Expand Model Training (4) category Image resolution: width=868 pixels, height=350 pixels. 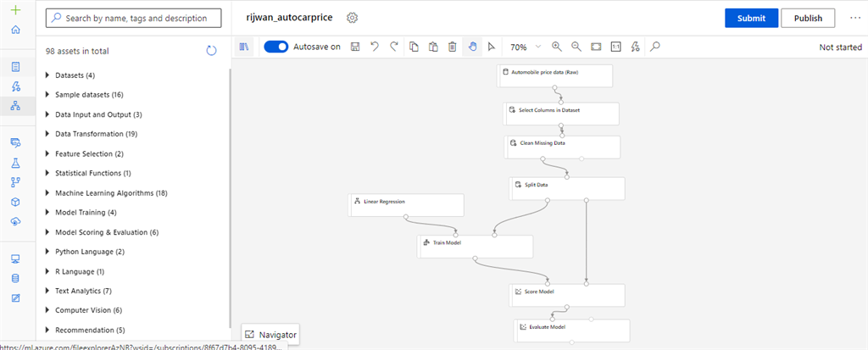click(47, 213)
